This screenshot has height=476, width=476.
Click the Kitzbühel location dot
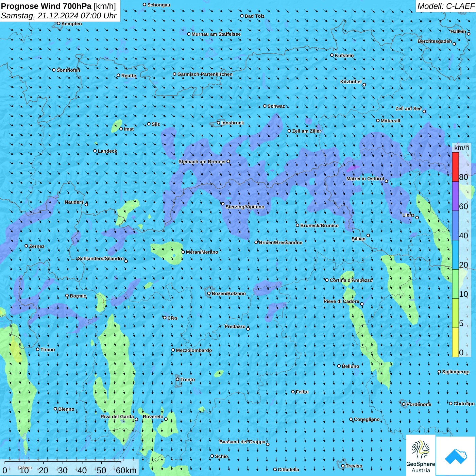[364, 85]
